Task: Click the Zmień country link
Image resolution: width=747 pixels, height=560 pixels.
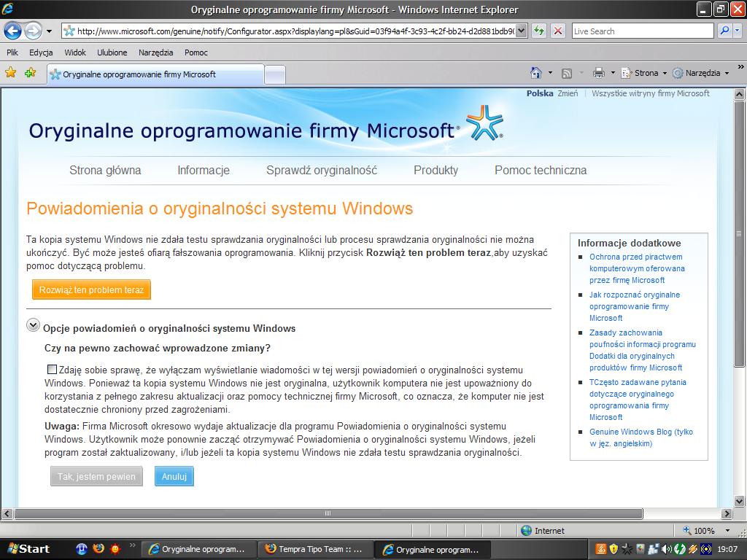Action: coord(568,93)
